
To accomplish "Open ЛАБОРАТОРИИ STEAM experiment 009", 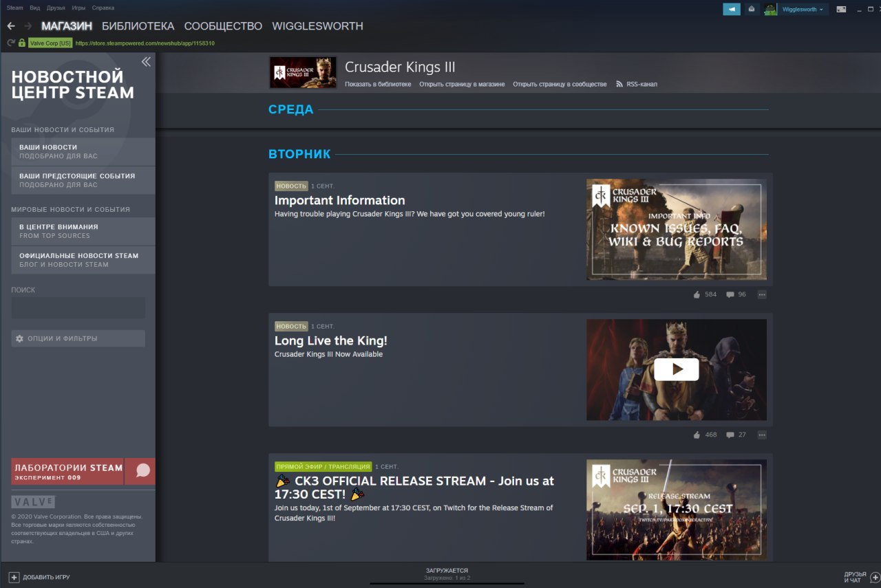I will 67,471.
